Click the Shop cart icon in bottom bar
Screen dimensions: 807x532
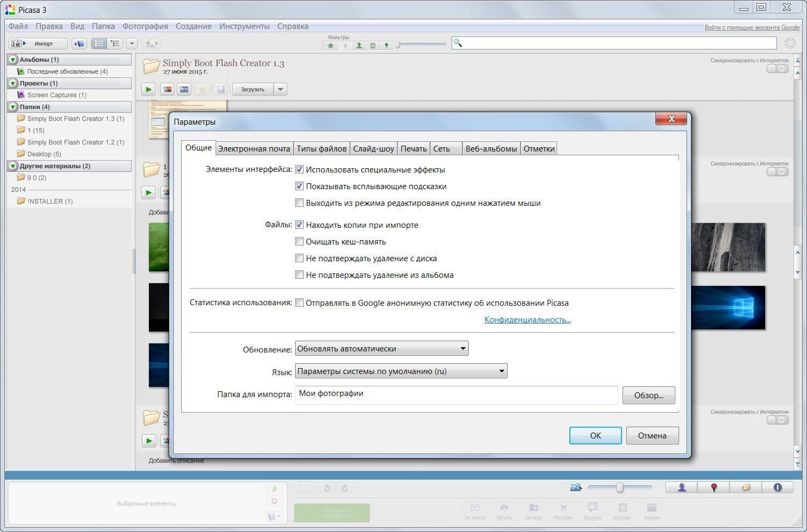pos(563,511)
